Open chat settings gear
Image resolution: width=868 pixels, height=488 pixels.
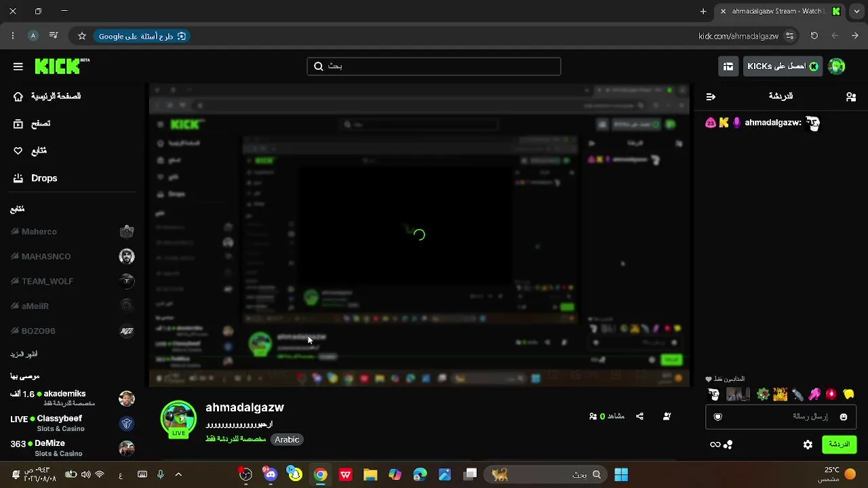[x=808, y=445]
